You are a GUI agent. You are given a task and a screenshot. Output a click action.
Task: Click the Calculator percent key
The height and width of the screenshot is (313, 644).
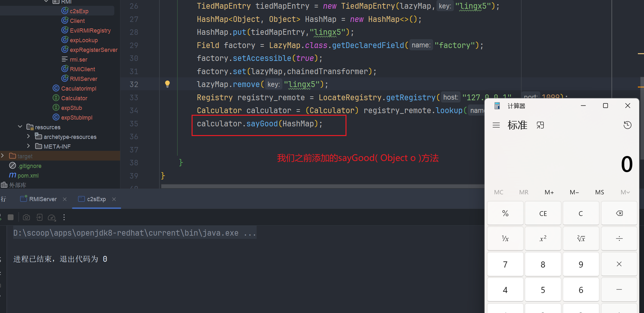[505, 213]
